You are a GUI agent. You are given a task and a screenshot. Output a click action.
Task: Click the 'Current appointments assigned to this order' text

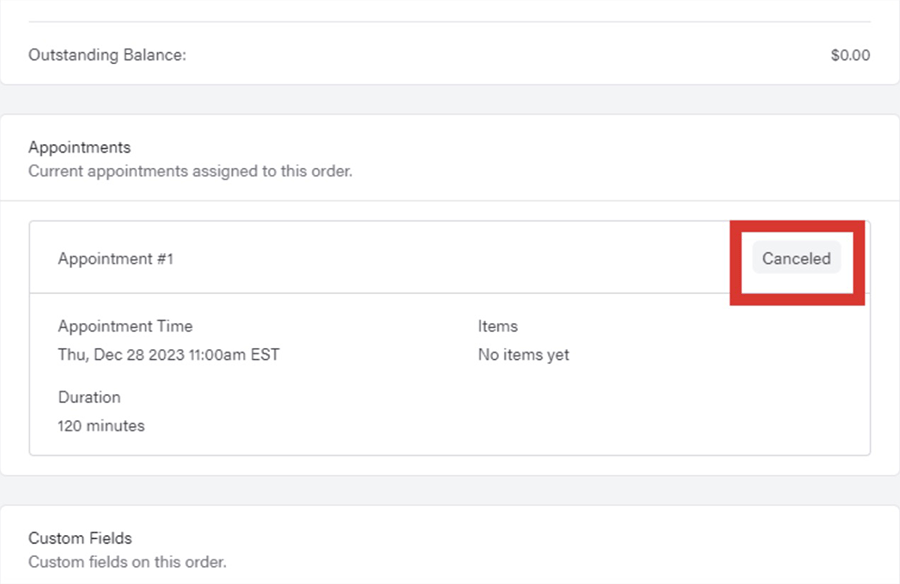190,171
